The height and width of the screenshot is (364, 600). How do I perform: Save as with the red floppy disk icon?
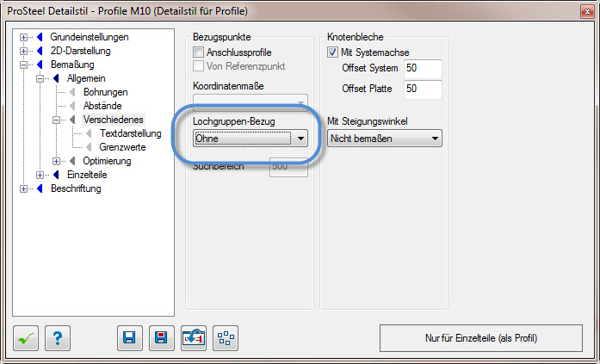[x=162, y=338]
